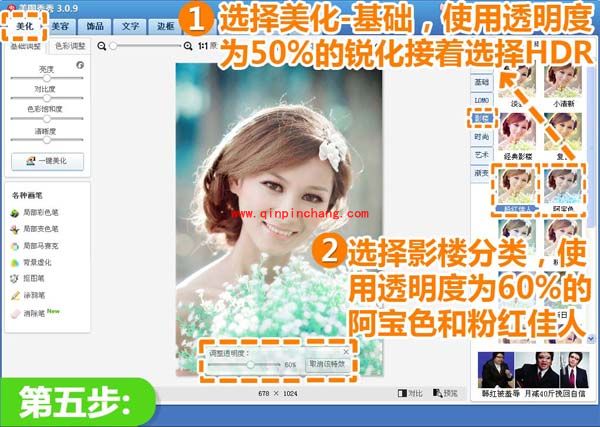Select the 基础调整 sub-tab
600x427 pixels.
tap(25, 46)
